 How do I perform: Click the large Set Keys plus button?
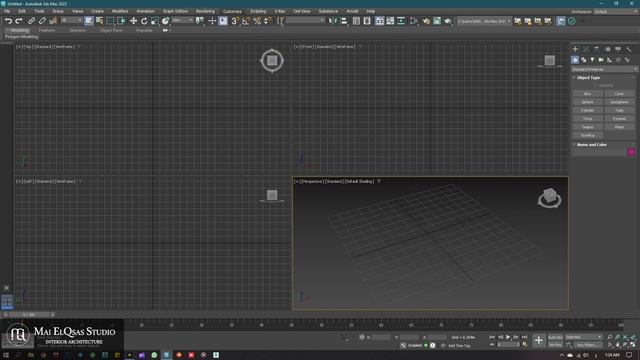point(539,340)
